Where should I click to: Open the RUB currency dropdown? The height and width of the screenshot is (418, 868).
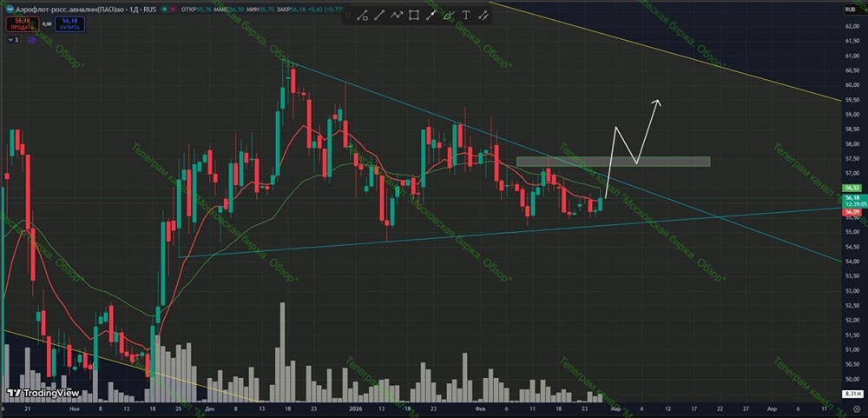click(852, 10)
